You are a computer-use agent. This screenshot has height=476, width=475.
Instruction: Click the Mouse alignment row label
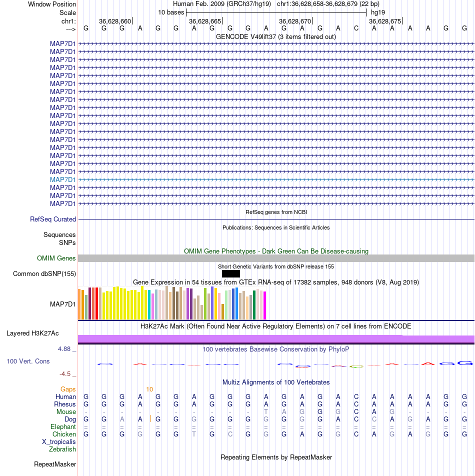point(66,411)
